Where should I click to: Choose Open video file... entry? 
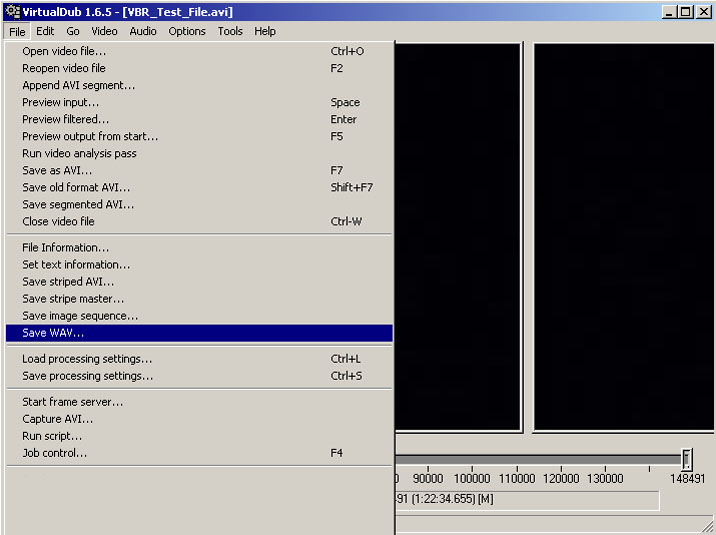pos(199,51)
